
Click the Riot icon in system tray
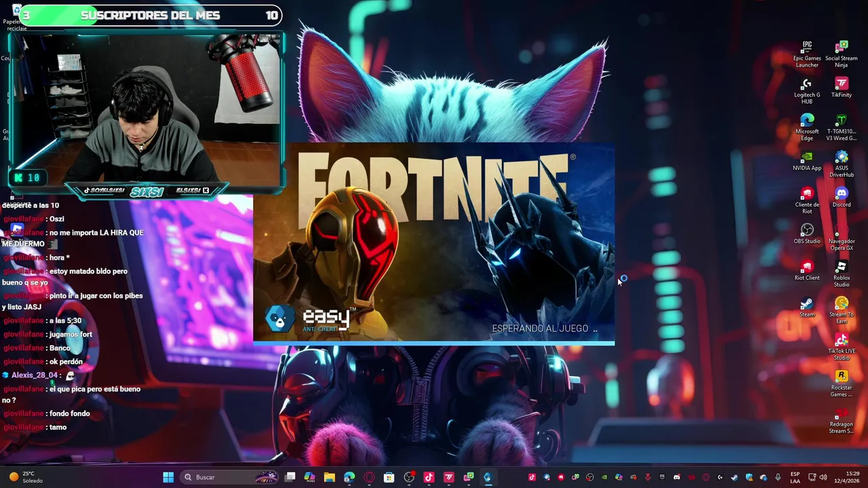[x=561, y=477]
